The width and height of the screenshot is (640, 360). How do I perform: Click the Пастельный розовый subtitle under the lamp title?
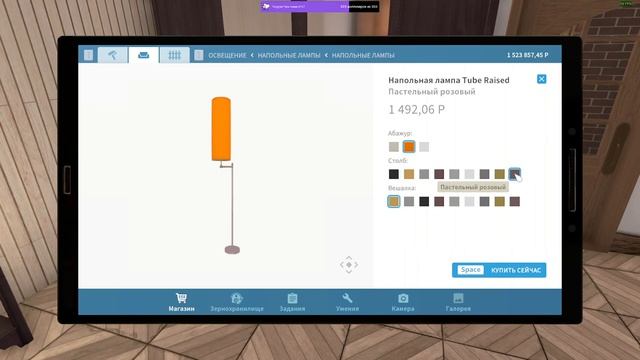pyautogui.click(x=432, y=92)
